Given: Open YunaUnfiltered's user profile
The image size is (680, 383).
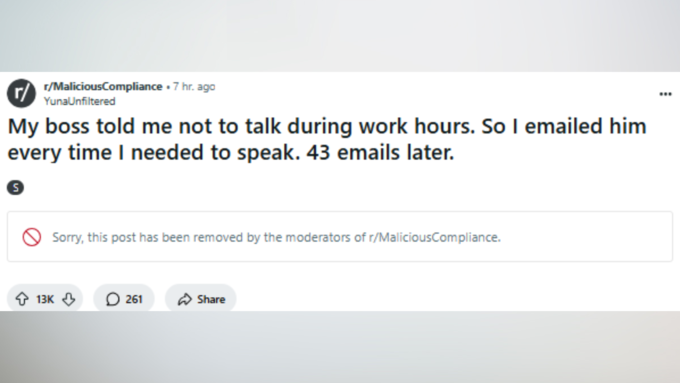Looking at the screenshot, I should 79,101.
